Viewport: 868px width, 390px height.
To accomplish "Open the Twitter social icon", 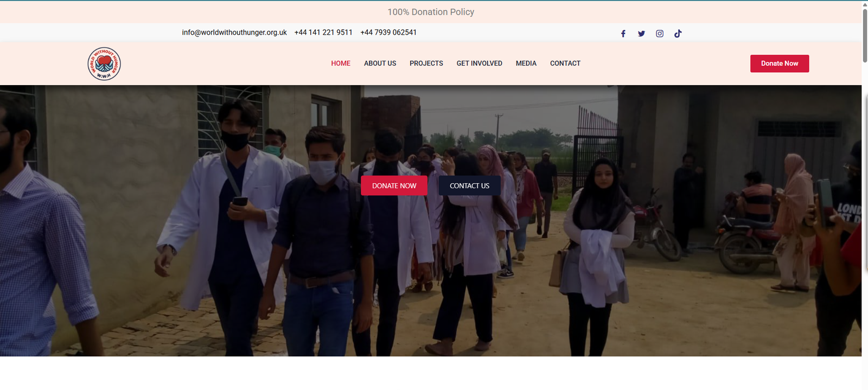I will click(x=641, y=34).
